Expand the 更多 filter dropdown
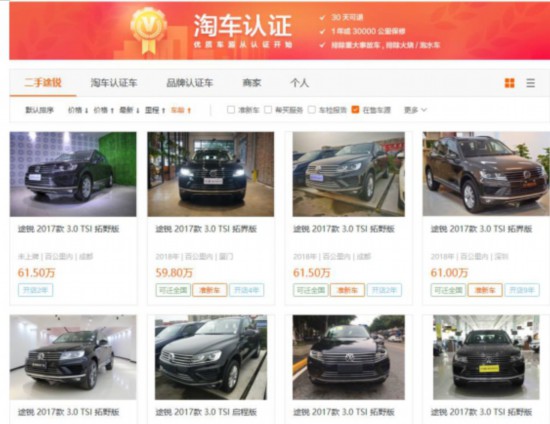This screenshot has height=424, width=550. click(x=415, y=110)
